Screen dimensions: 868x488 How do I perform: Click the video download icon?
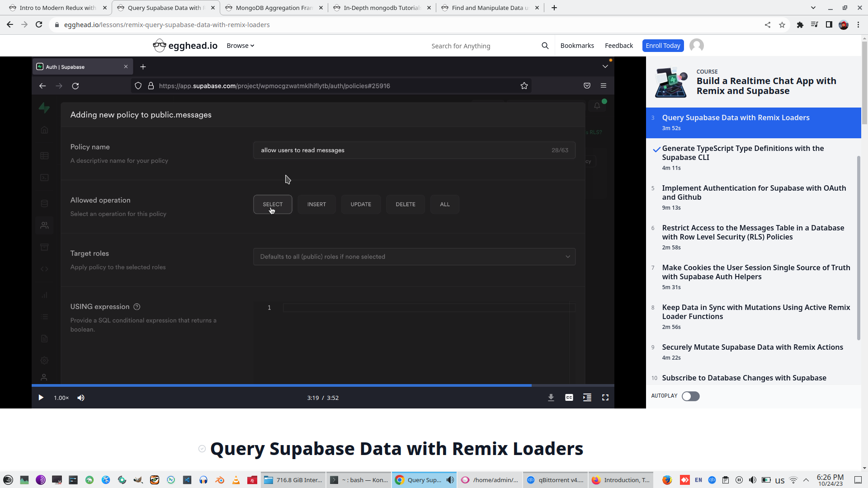551,398
